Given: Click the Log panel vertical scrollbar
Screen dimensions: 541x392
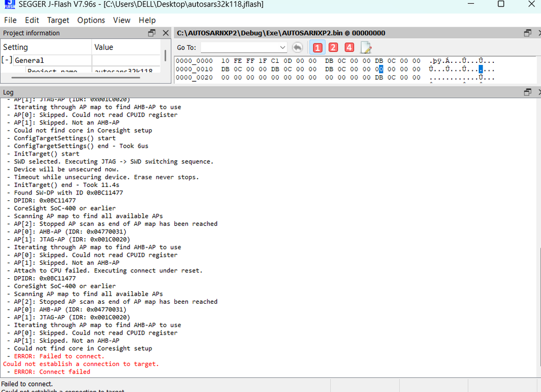Looking at the screenshot, I should point(539,307).
